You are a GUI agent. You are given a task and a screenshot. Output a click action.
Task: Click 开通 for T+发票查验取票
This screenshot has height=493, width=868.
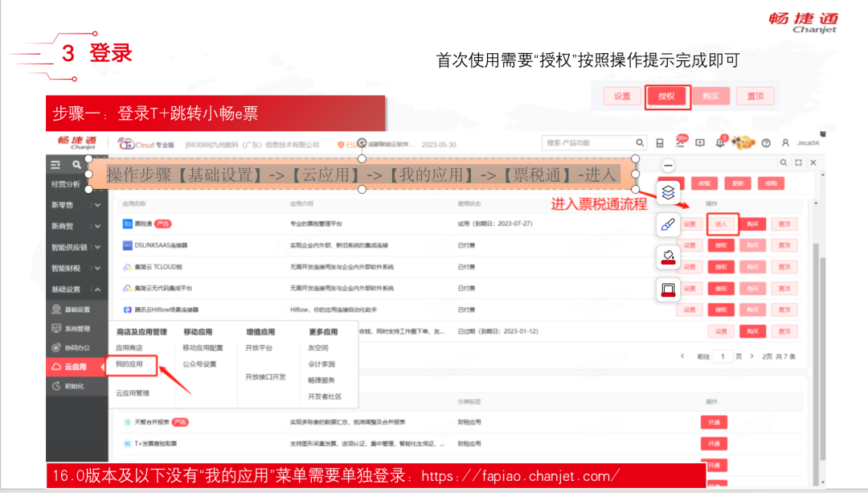pyautogui.click(x=714, y=444)
